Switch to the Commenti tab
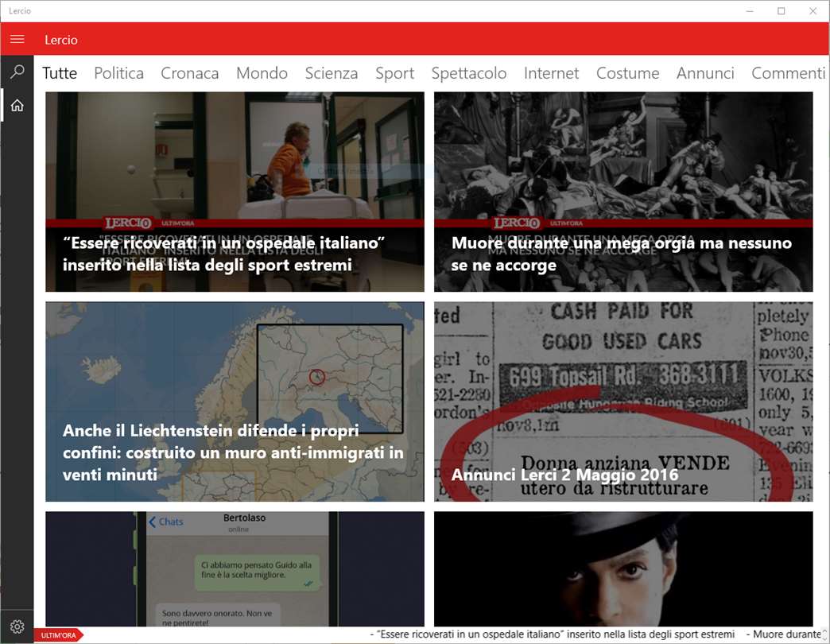 pos(788,73)
